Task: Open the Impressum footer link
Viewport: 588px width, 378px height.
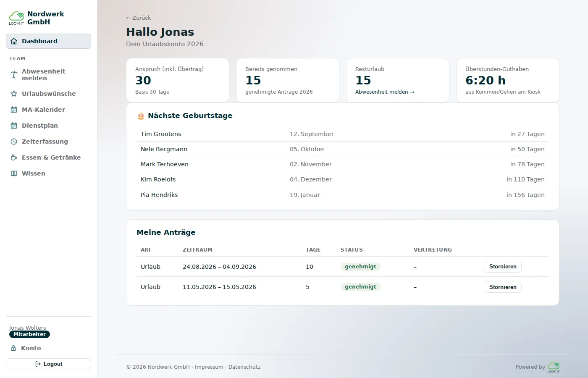Action: click(x=209, y=367)
